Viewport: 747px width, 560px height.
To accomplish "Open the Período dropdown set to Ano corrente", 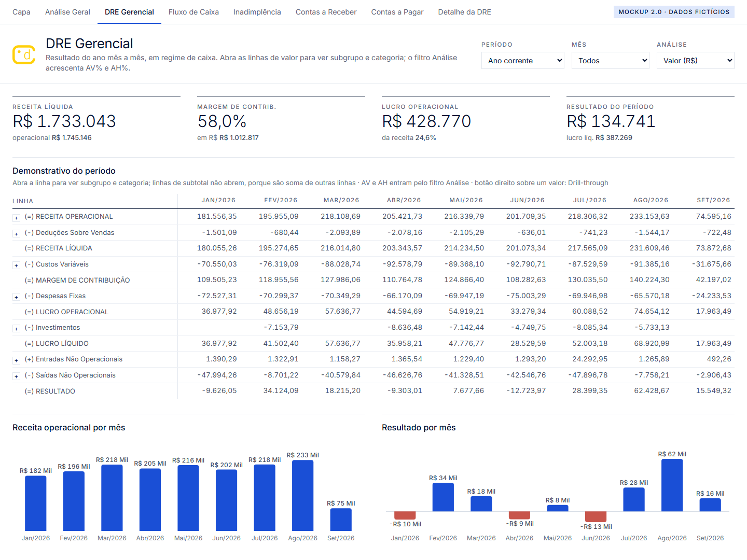I will 523,61.
